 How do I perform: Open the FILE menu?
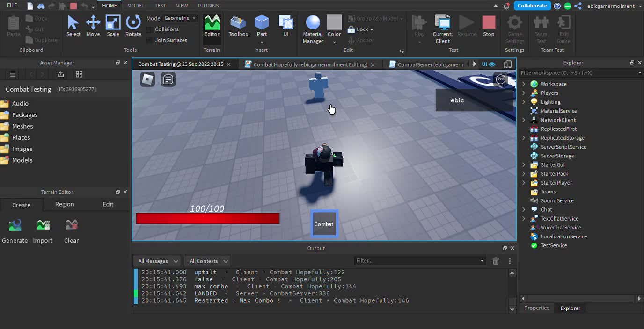coord(12,6)
